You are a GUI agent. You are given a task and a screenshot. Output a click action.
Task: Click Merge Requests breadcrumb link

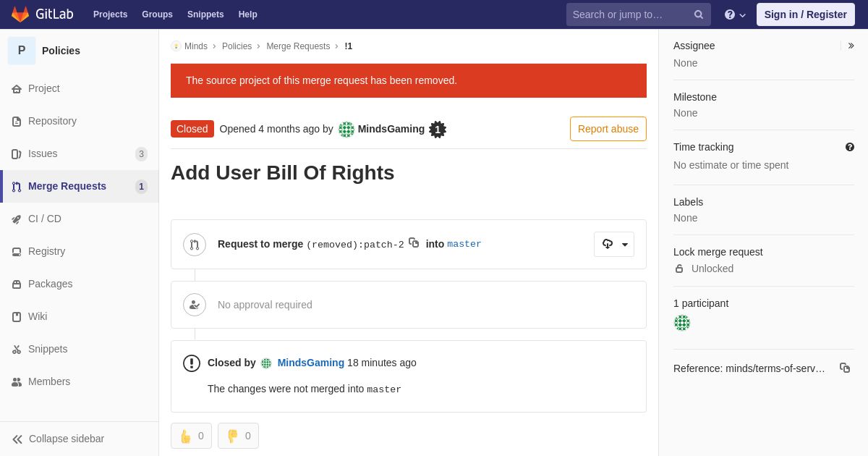click(x=298, y=46)
